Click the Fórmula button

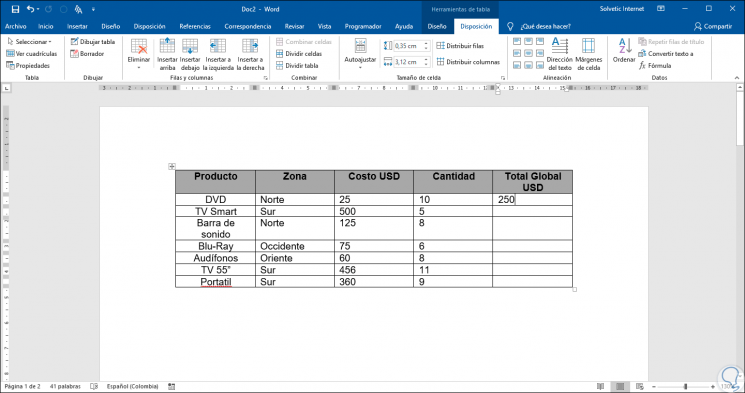[655, 66]
